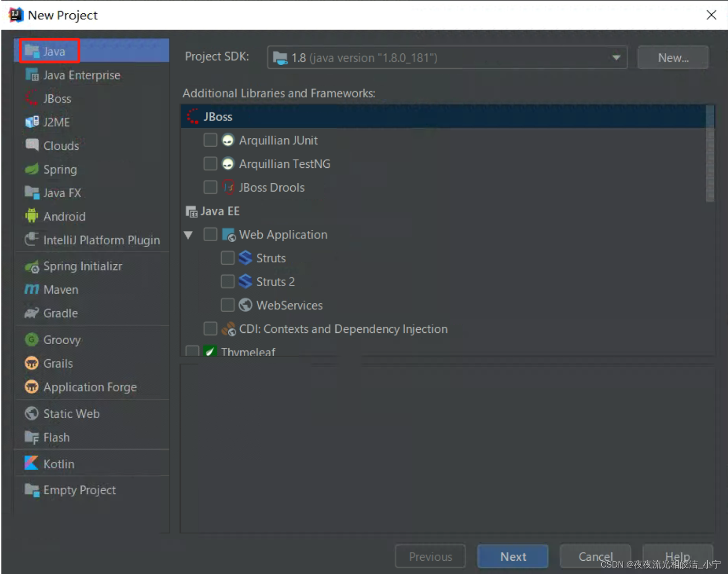Viewport: 728px width, 574px height.
Task: Click the Flash folder icon
Action: coord(32,437)
